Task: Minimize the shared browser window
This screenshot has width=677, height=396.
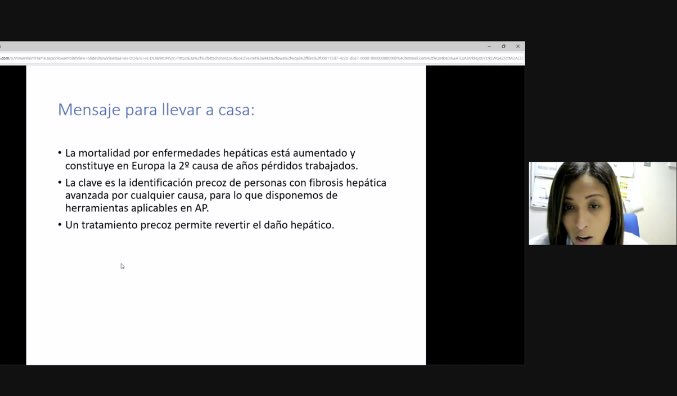Action: pos(489,46)
